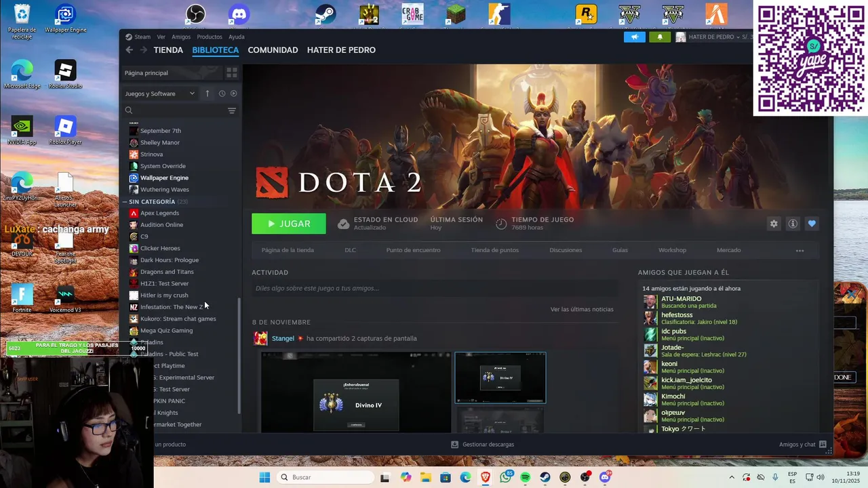The height and width of the screenshot is (488, 868).
Task: Open the Productos menu
Action: tap(210, 37)
